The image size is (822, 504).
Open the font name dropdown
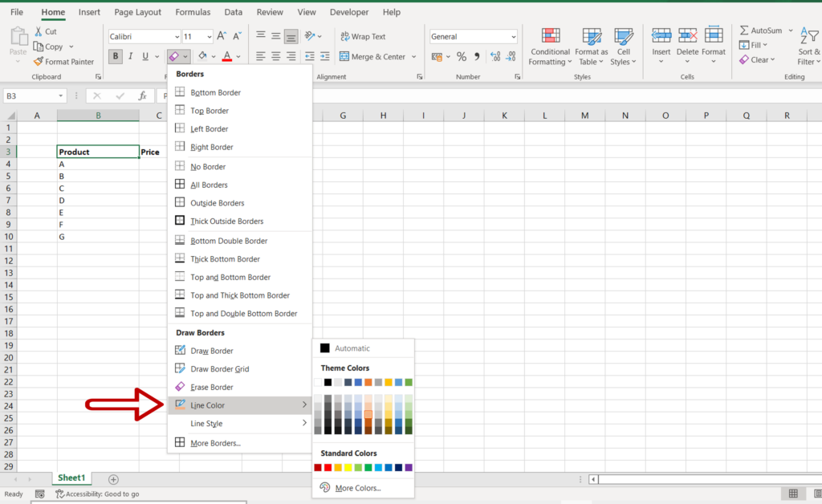(177, 37)
